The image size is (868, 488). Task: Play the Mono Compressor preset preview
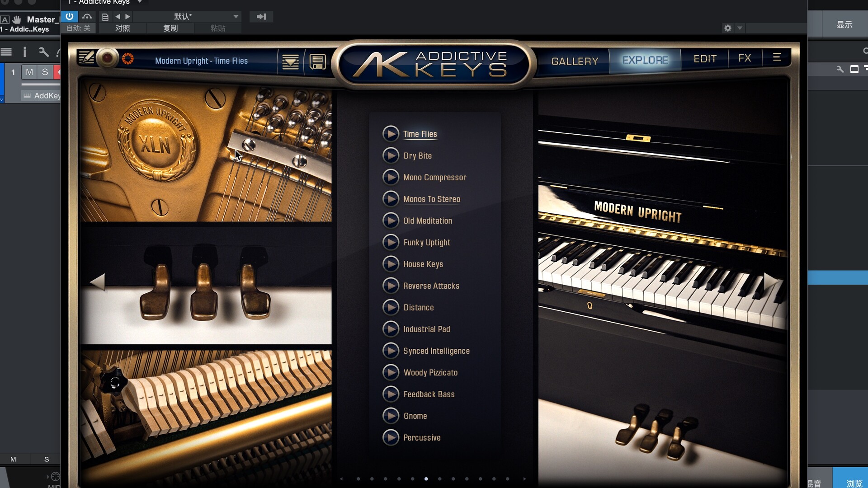(x=391, y=177)
